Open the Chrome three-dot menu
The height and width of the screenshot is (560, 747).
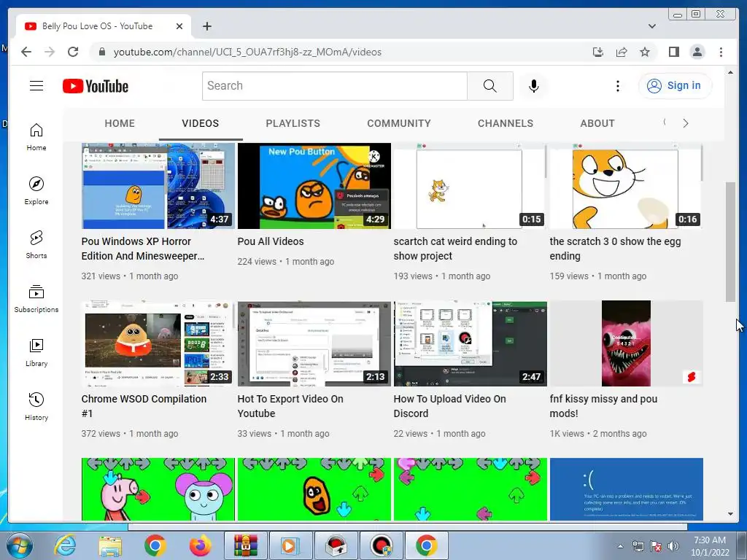[721, 52]
